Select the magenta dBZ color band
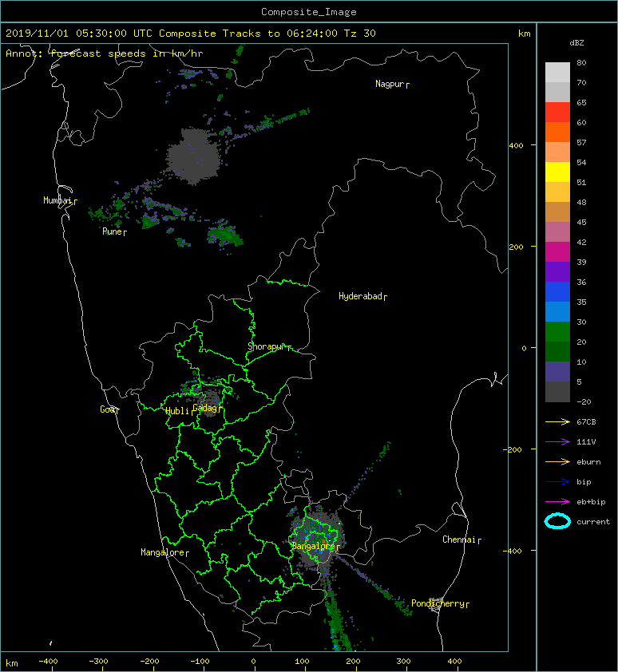The width and height of the screenshot is (618, 672). pyautogui.click(x=557, y=252)
